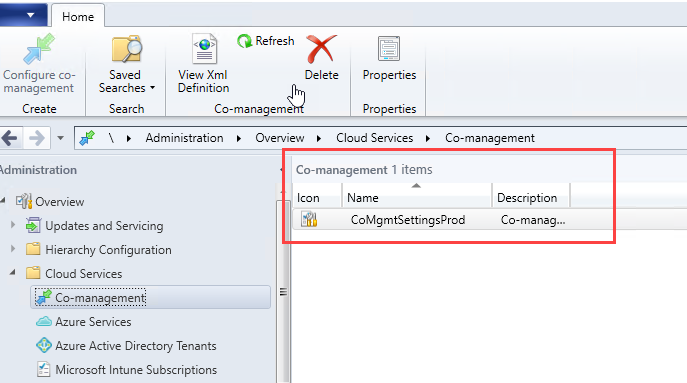Click the back navigation arrow
The image size is (687, 383).
(10, 138)
